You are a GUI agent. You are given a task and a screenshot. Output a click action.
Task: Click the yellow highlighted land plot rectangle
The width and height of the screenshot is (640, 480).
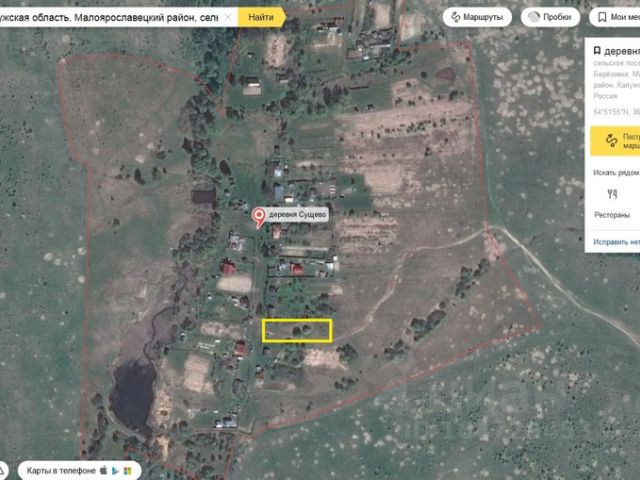(x=297, y=330)
